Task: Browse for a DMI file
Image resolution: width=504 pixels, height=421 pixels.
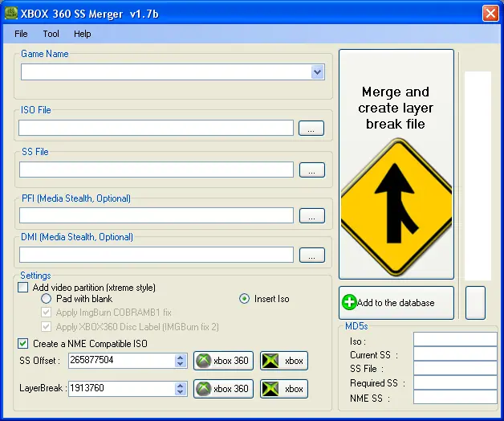Action: pos(311,255)
